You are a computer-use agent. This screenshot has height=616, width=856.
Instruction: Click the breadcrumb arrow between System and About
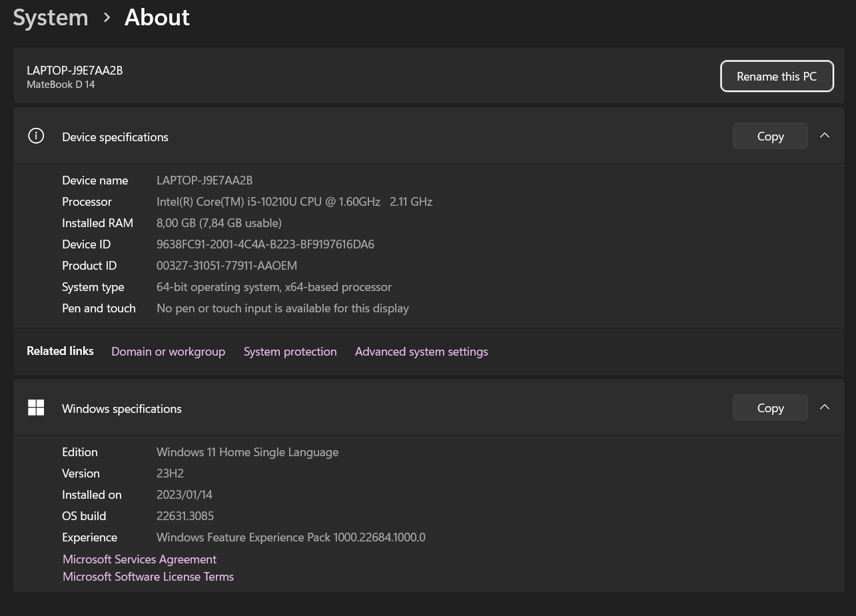[x=107, y=18]
